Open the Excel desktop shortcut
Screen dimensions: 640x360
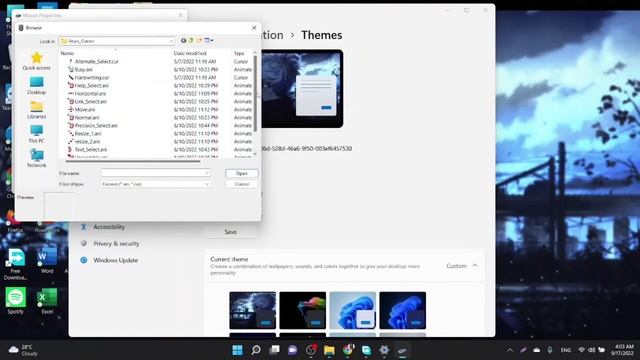point(47,301)
